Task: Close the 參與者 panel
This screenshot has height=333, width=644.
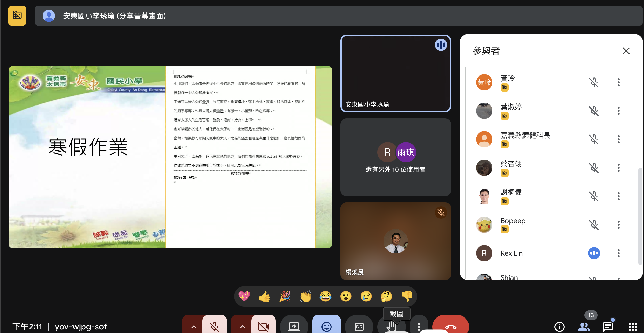Action: [626, 51]
